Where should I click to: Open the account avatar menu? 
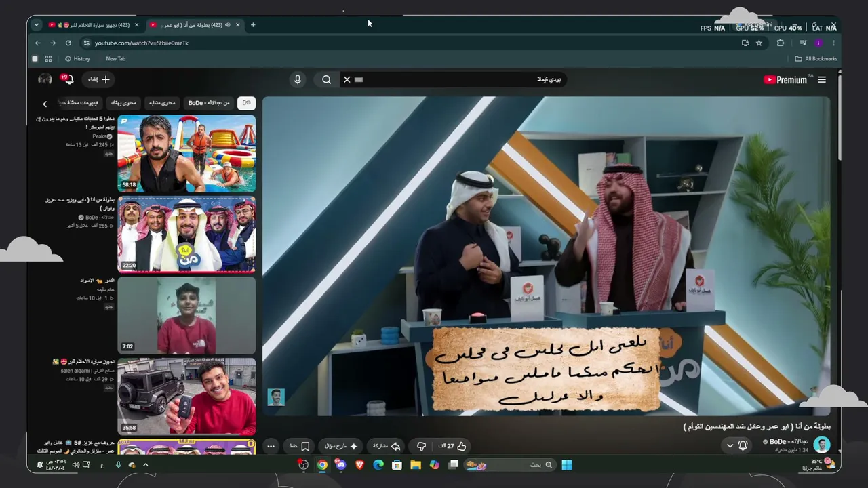coord(45,79)
